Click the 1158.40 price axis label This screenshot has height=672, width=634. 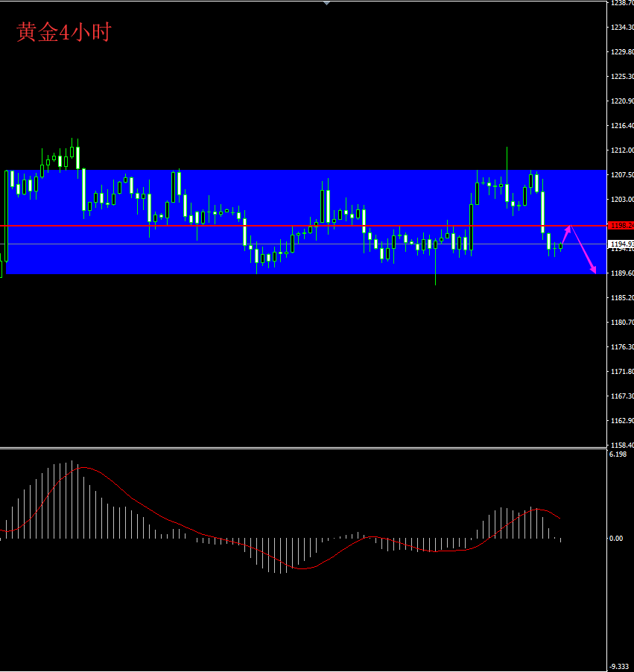coord(622,445)
